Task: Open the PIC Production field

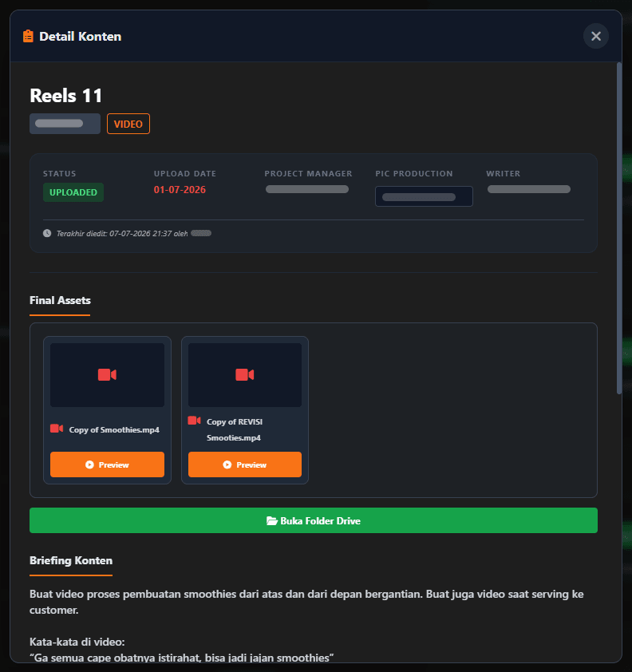Action: 424,196
